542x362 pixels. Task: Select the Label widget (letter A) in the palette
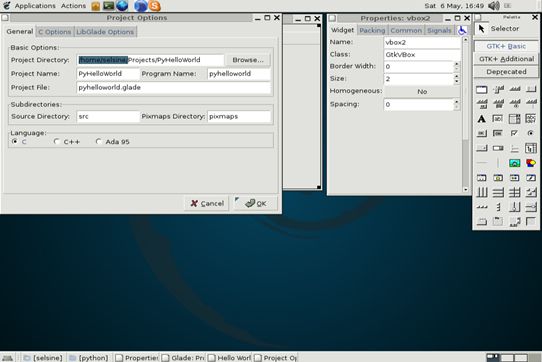482,119
